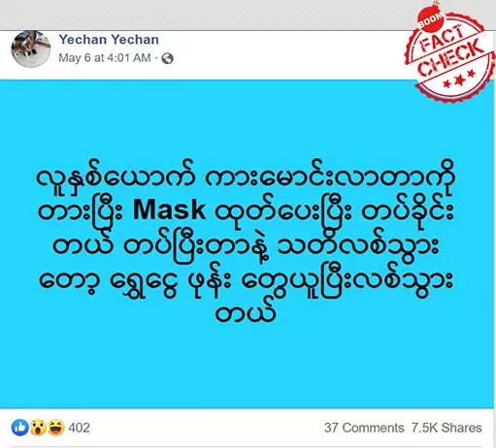
Task: Click the Wow reaction emoji icon
Action: 38,428
